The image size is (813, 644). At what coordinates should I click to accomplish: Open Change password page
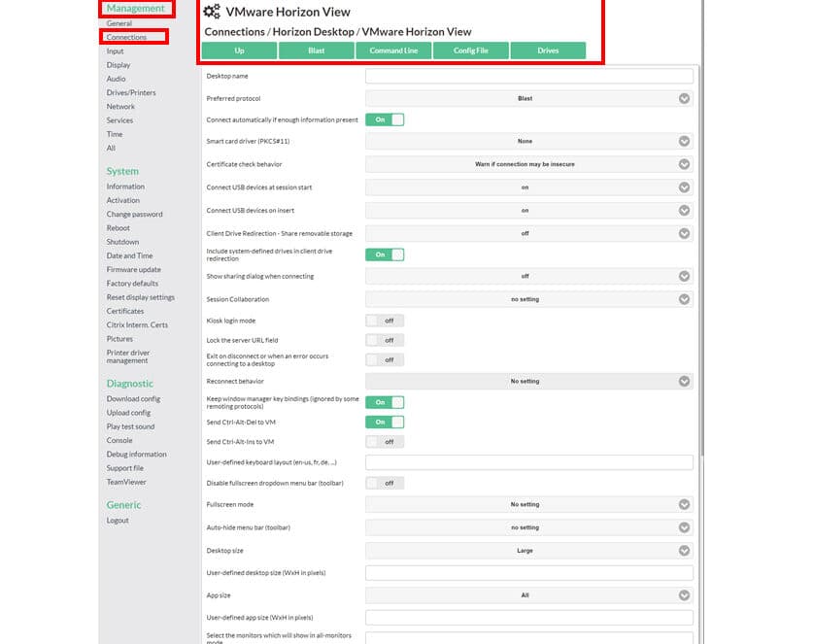[x=134, y=214]
